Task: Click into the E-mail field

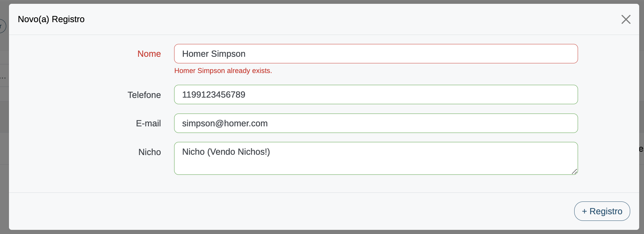Action: click(x=376, y=123)
